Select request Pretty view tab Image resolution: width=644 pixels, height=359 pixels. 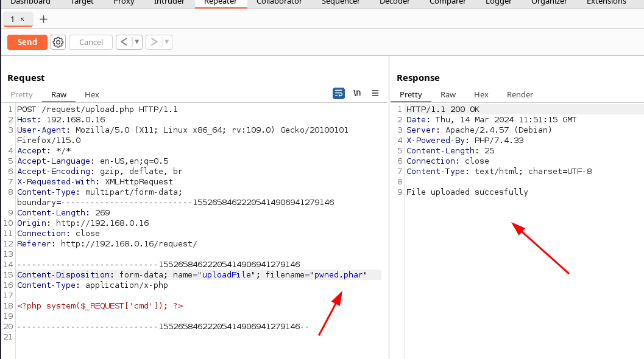(21, 95)
